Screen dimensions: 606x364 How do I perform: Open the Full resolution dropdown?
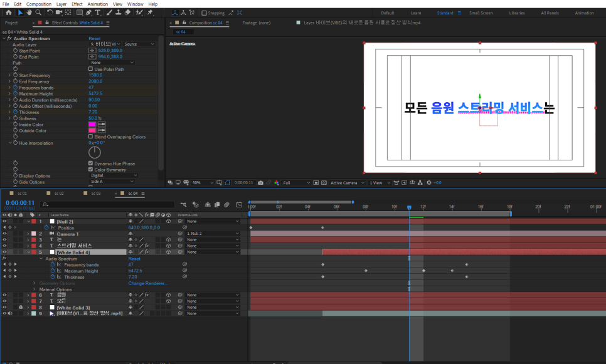point(296,182)
